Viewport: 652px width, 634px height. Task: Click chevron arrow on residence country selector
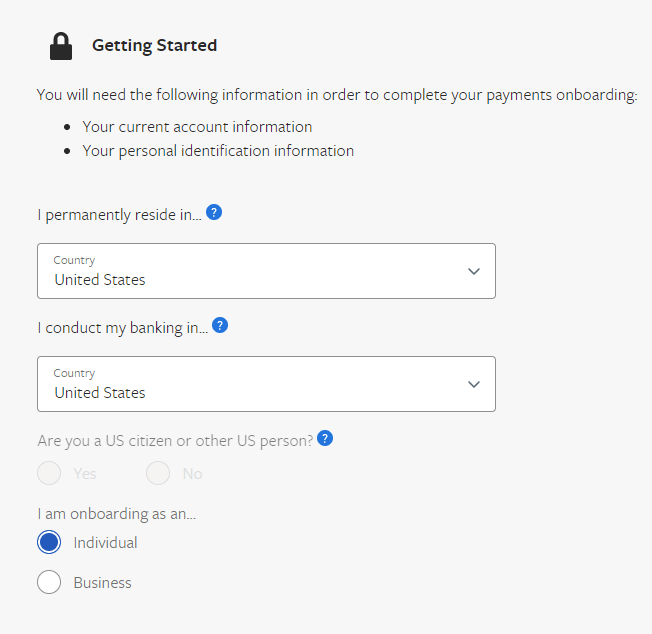tap(474, 271)
